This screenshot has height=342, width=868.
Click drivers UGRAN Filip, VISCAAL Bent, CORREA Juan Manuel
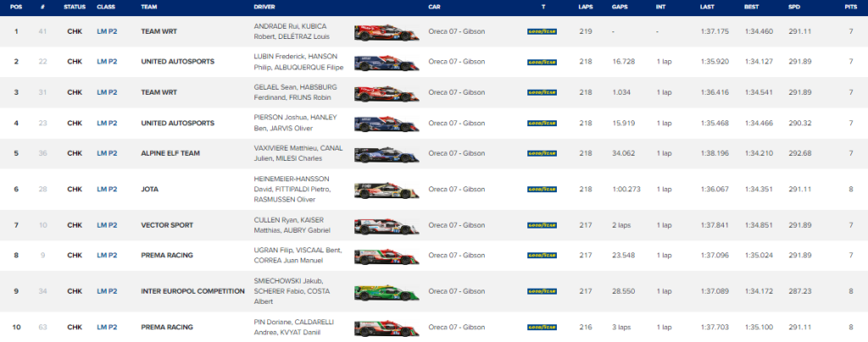[298, 256]
